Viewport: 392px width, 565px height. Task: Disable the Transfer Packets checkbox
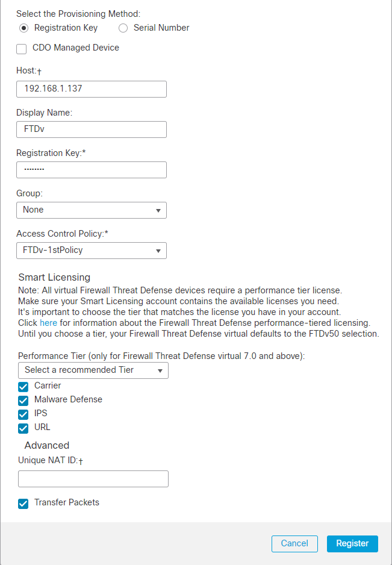(23, 504)
